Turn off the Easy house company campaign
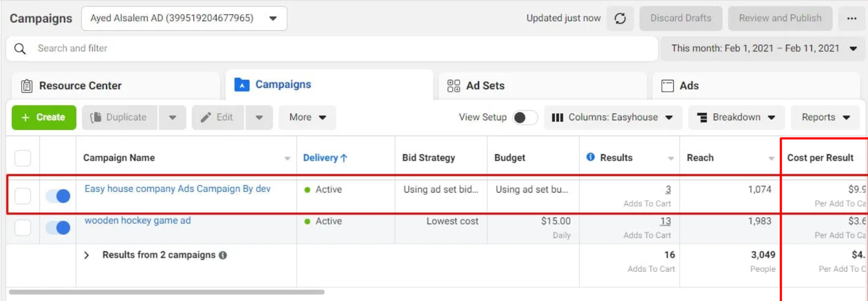The width and height of the screenshot is (868, 301). (x=58, y=196)
